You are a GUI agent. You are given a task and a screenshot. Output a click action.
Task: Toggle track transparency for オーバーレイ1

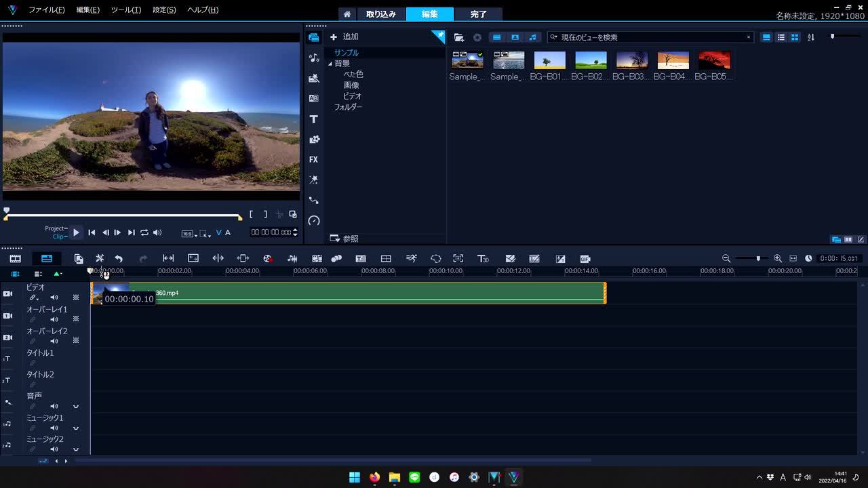click(76, 319)
